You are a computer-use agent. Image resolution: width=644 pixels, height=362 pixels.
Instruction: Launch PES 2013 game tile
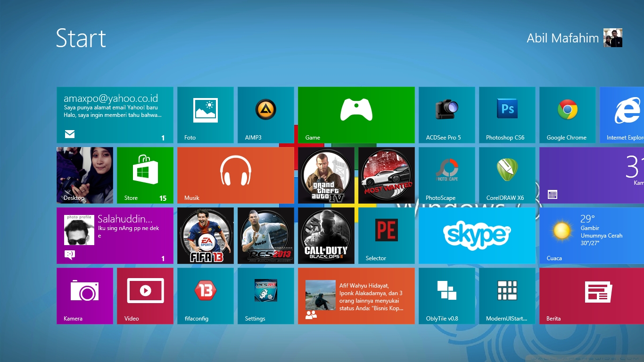coord(266,236)
